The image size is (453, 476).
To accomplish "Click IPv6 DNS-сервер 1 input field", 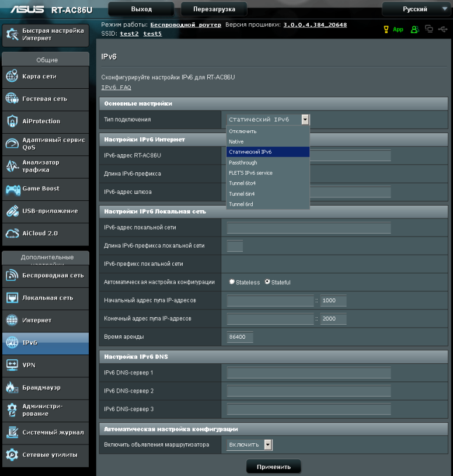I will 309,373.
